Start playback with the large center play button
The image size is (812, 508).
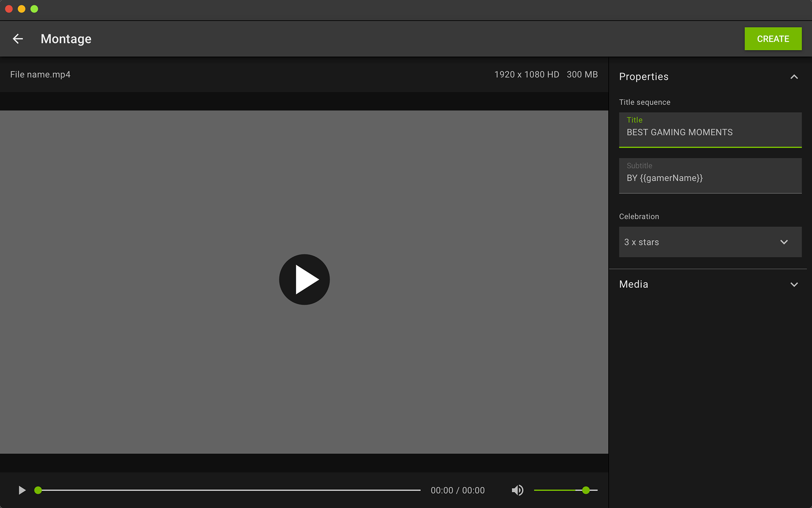[x=304, y=279]
